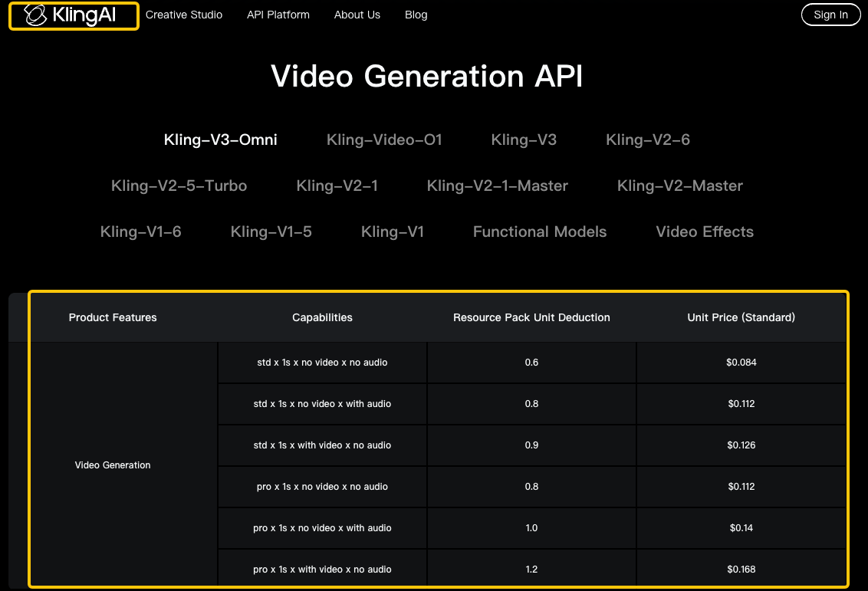Switch to the Kling-V3 tab
The image size is (868, 591).
(x=524, y=140)
